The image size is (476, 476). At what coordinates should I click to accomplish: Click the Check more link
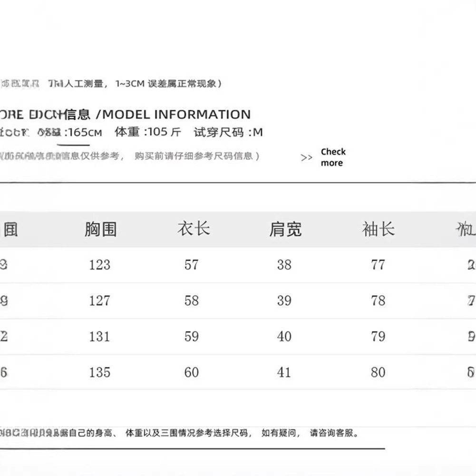(x=333, y=157)
